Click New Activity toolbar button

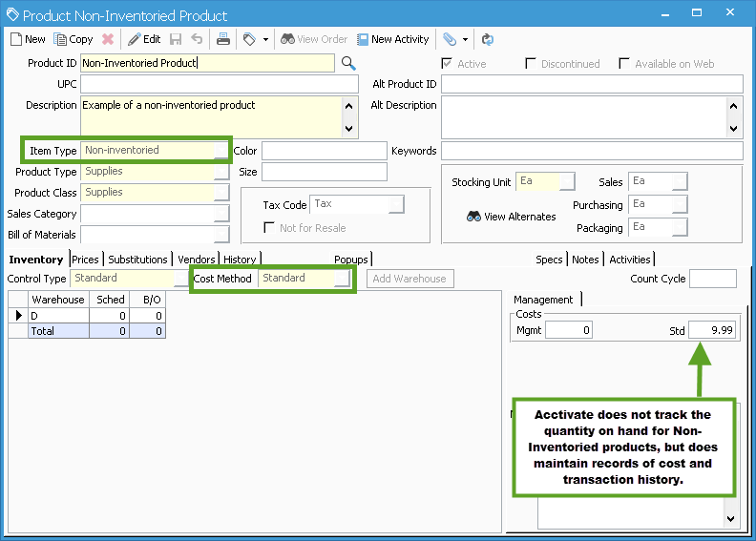pos(393,39)
